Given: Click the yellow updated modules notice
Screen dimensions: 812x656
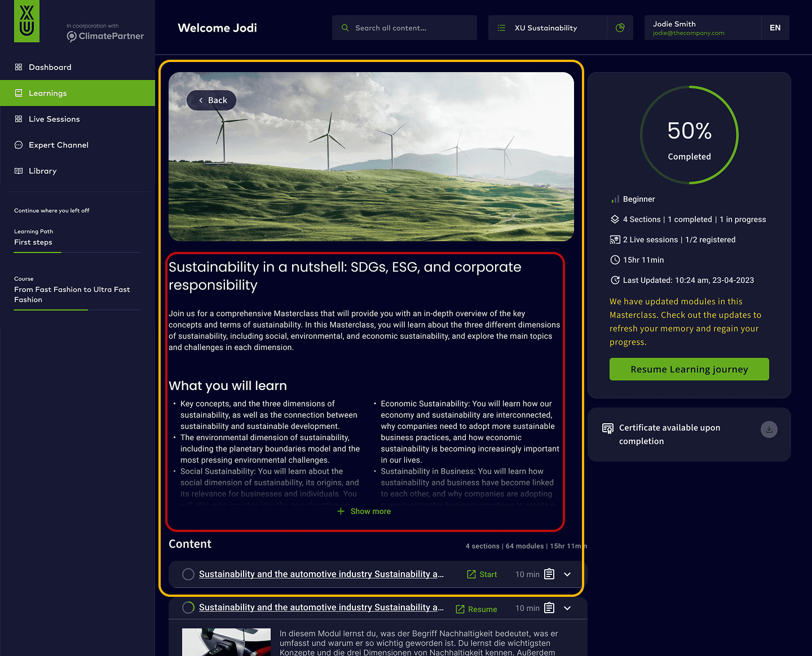Looking at the screenshot, I should (x=685, y=322).
